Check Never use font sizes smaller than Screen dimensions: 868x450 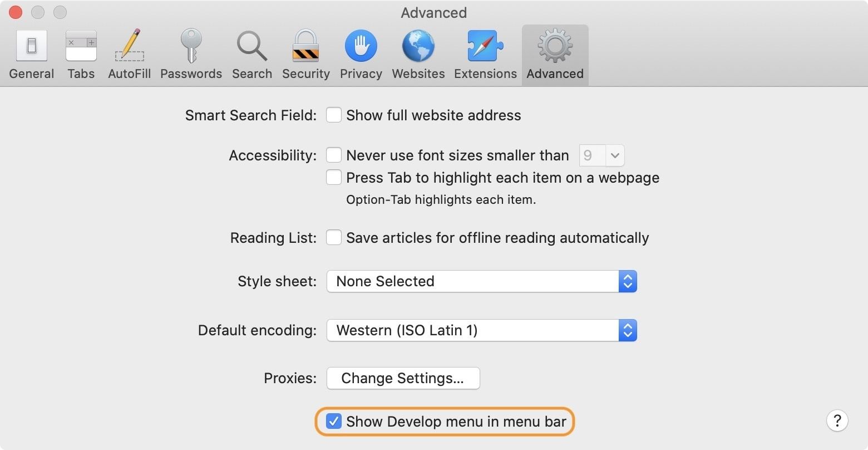(334, 155)
